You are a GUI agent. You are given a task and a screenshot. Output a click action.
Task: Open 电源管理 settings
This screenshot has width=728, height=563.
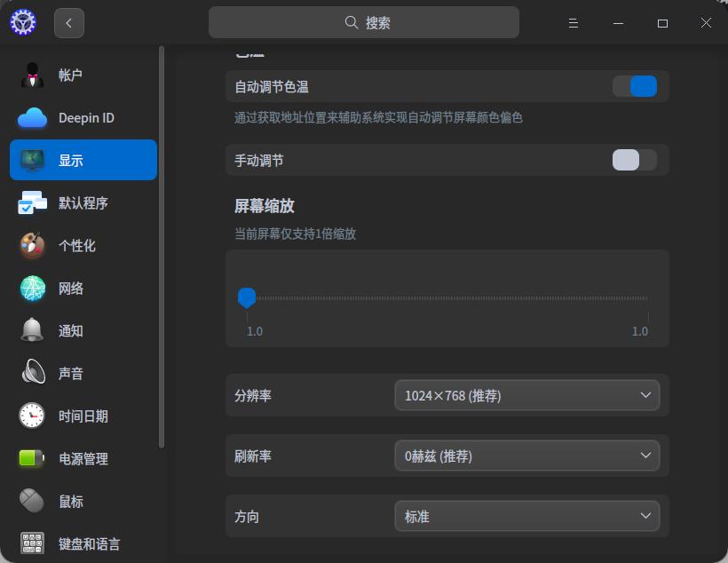[x=83, y=458]
